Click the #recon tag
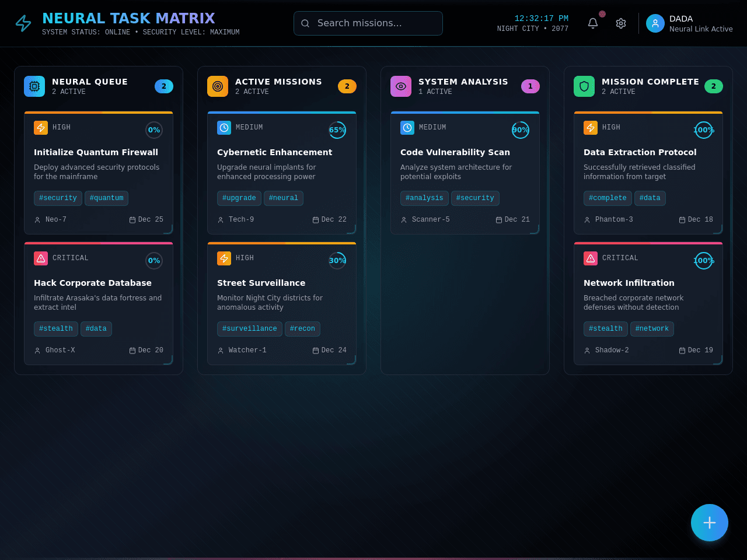 [x=302, y=329]
